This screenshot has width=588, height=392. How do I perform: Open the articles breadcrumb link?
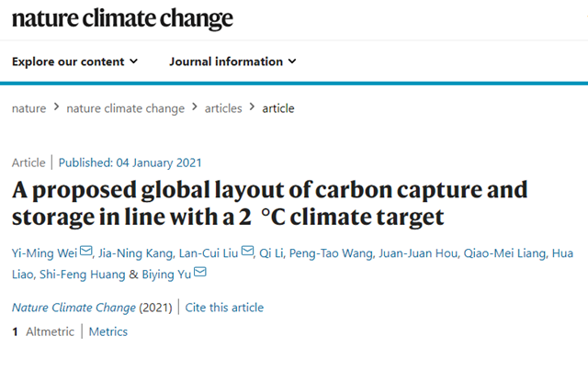point(223,108)
